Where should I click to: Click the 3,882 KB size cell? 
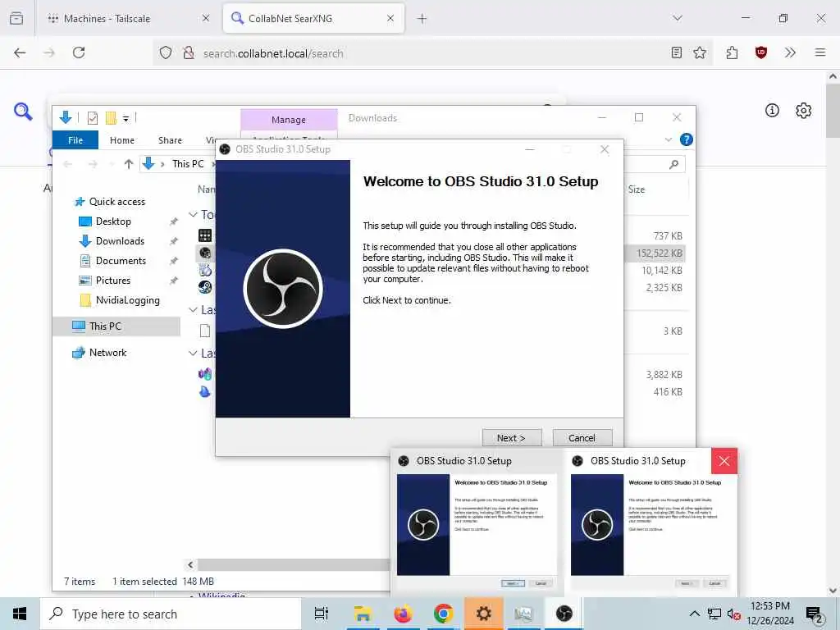pyautogui.click(x=664, y=374)
